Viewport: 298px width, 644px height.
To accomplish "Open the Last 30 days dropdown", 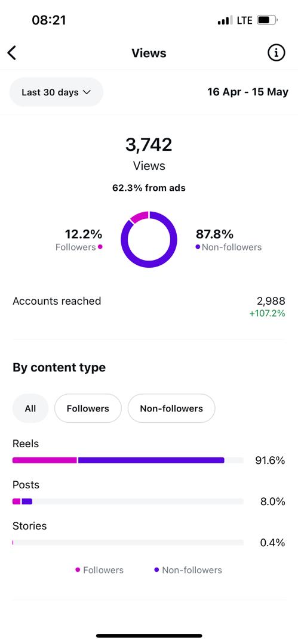I will (x=56, y=92).
